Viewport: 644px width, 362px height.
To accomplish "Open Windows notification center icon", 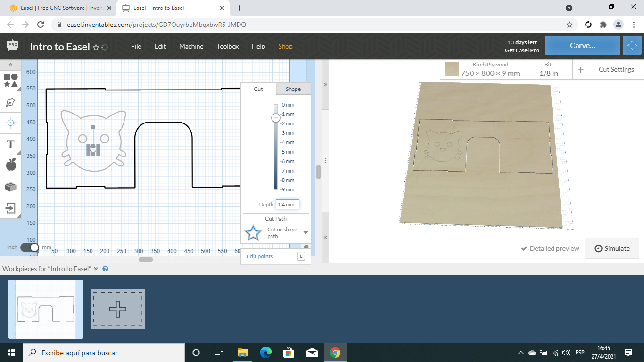I will coord(628,353).
